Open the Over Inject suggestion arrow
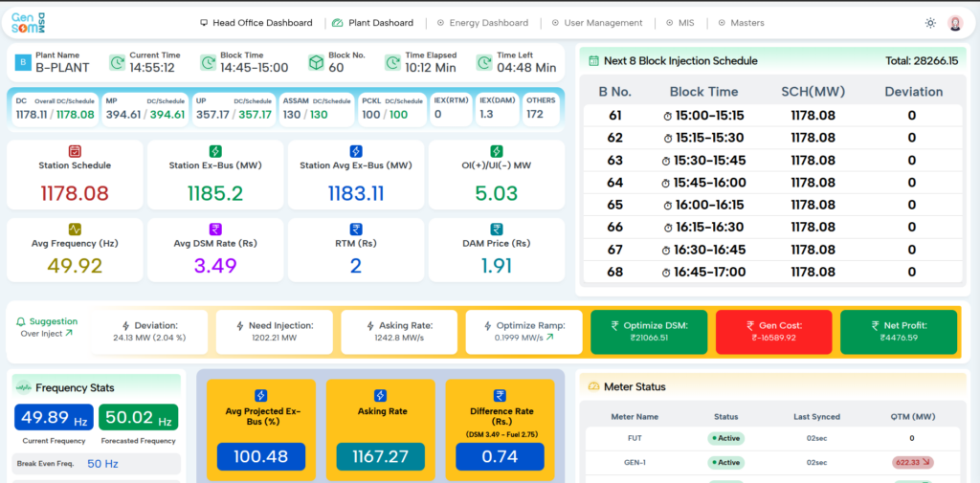Image resolution: width=980 pixels, height=483 pixels. [69, 333]
